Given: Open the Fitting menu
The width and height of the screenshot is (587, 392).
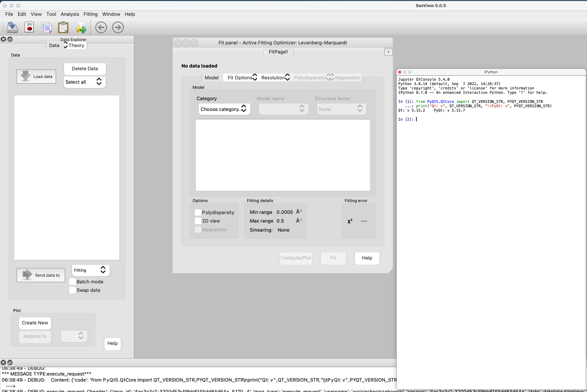Looking at the screenshot, I should click(90, 14).
